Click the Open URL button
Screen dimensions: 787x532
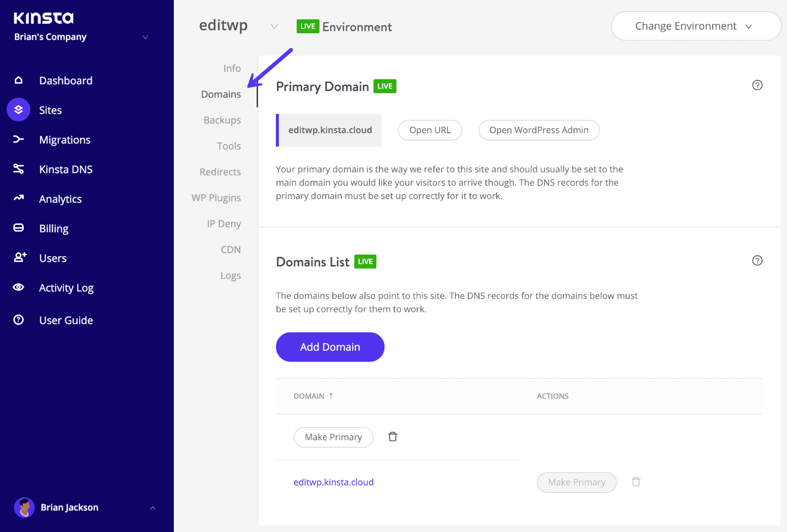tap(430, 130)
